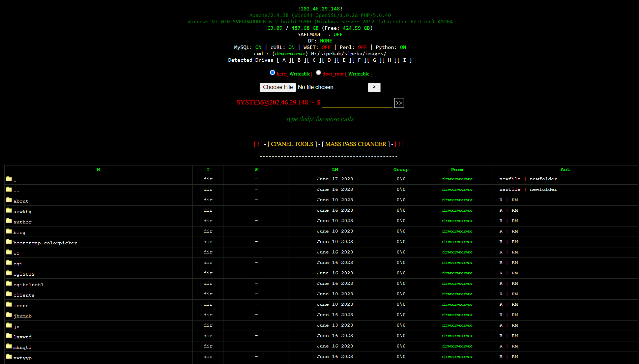Click the folder icon beside 'cgi'
Screen dimensions: 639x364
9,262
